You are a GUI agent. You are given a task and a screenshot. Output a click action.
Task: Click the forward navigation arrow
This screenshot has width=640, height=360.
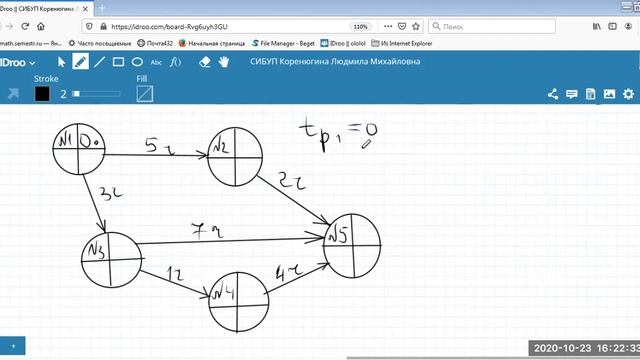pyautogui.click(x=9, y=27)
